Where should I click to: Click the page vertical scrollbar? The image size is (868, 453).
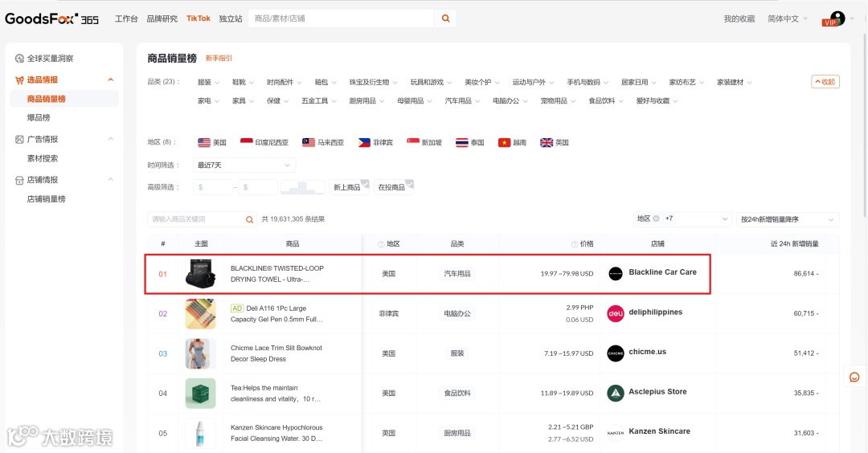(x=866, y=127)
